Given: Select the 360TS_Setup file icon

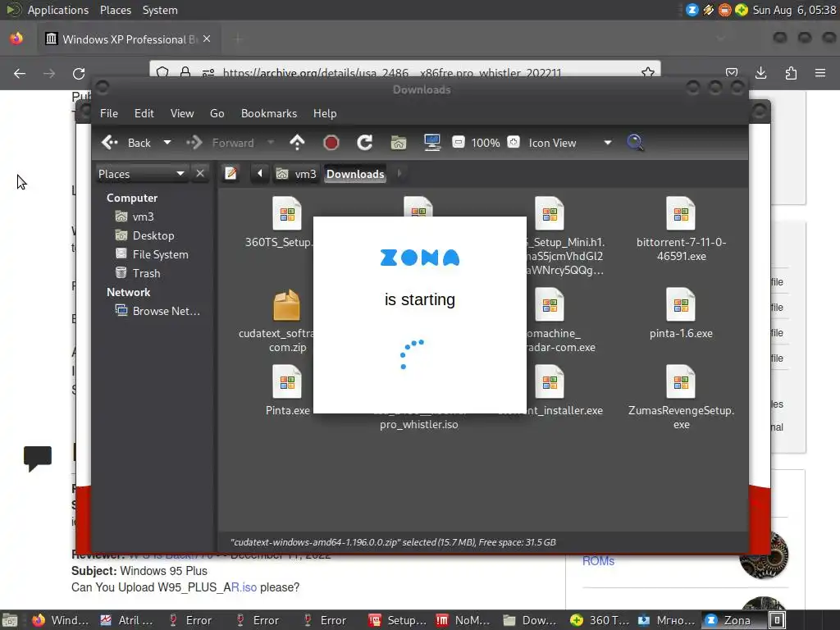Looking at the screenshot, I should tap(287, 214).
